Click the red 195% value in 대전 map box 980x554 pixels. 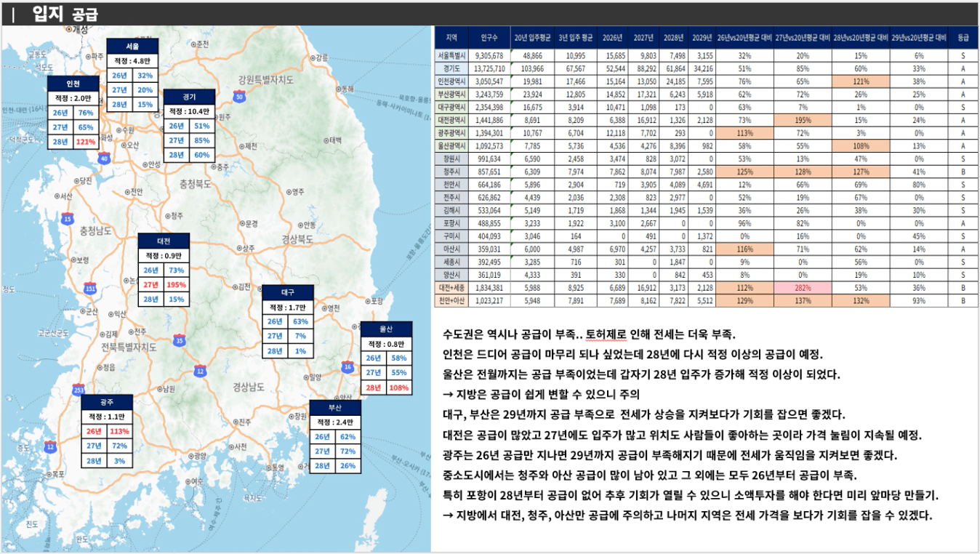[176, 284]
